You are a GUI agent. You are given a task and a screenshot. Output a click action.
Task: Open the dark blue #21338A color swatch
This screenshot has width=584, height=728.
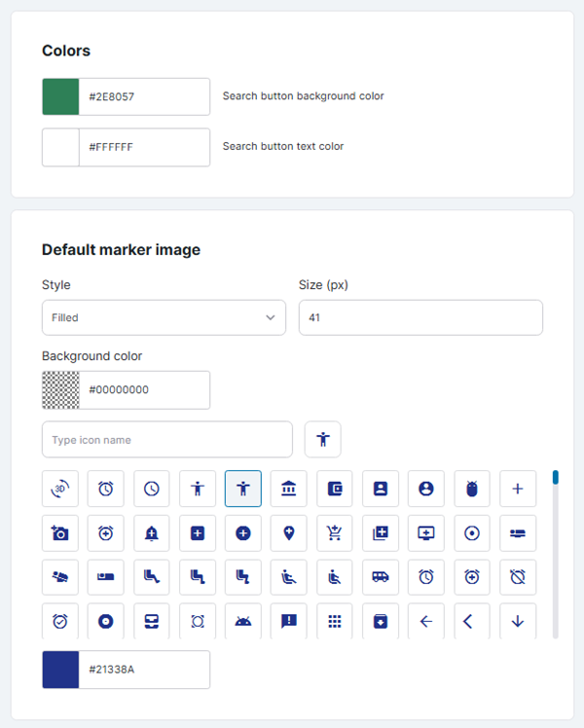pyautogui.click(x=60, y=670)
